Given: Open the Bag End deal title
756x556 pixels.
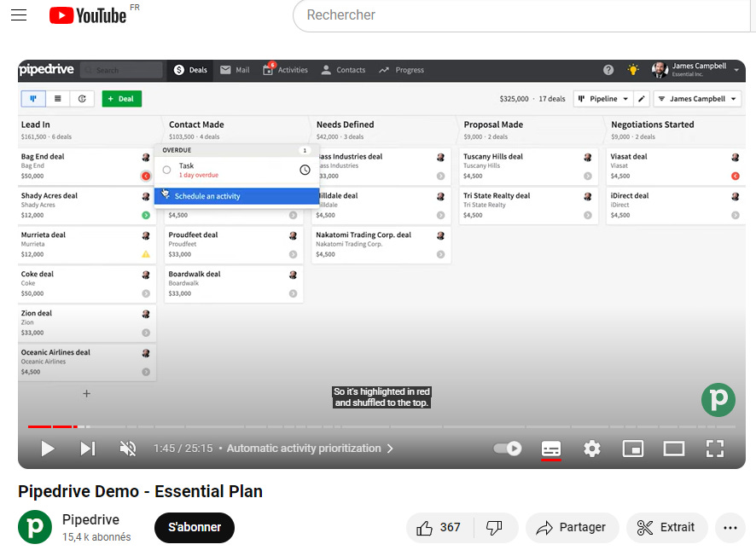Looking at the screenshot, I should click(x=43, y=157).
